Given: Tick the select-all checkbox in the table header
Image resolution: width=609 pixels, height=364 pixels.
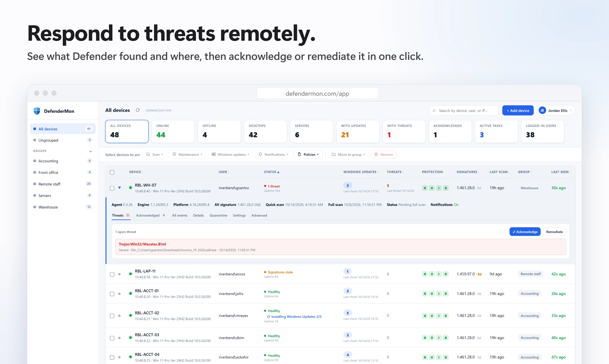Looking at the screenshot, I should pos(112,172).
